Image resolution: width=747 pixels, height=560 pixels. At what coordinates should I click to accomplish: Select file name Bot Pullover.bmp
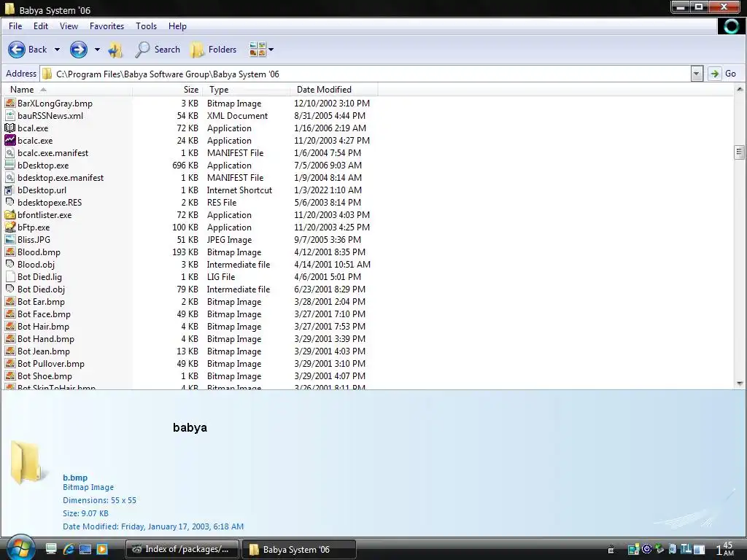pyautogui.click(x=51, y=364)
